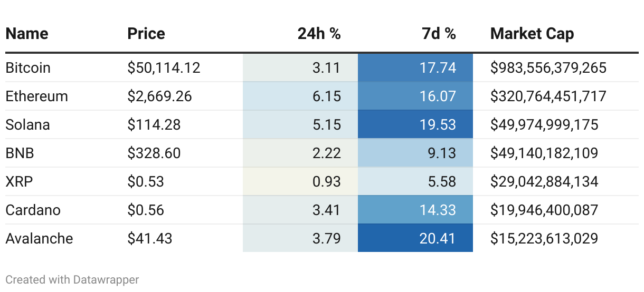Click Avalanche's 7d value 20.41
The width and height of the screenshot is (644, 292).
click(438, 239)
